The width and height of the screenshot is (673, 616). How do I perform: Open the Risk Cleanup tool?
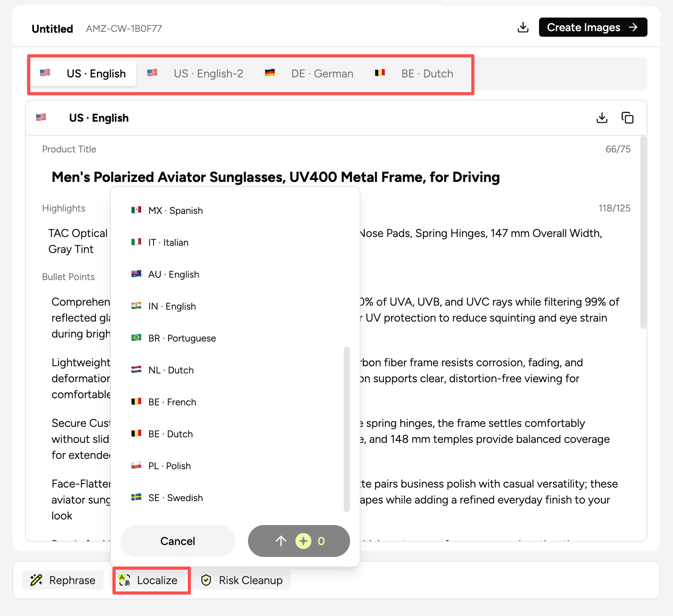[x=242, y=580]
